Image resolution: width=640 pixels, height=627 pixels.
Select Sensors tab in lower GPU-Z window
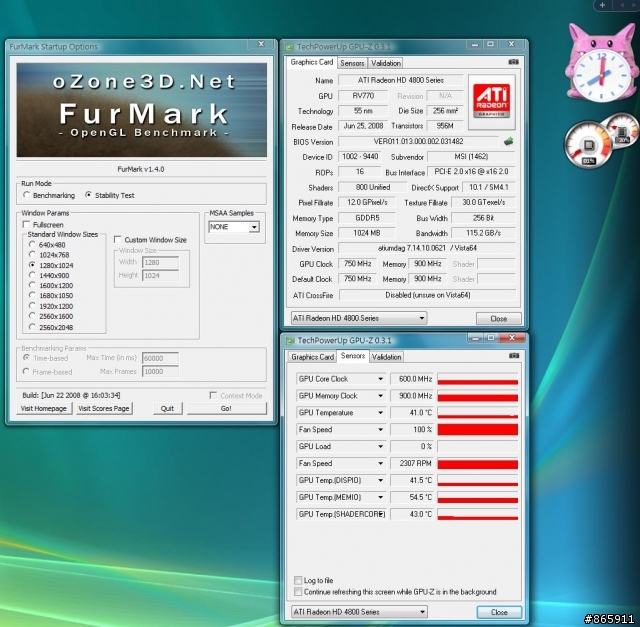tap(353, 356)
